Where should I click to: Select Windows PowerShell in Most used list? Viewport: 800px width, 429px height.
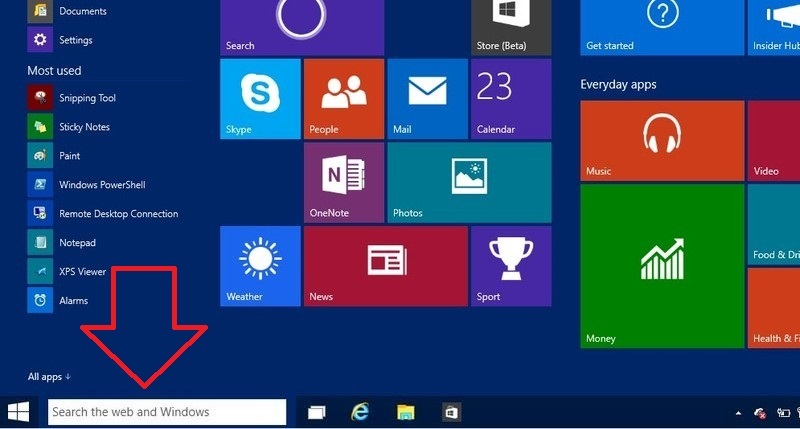102,185
